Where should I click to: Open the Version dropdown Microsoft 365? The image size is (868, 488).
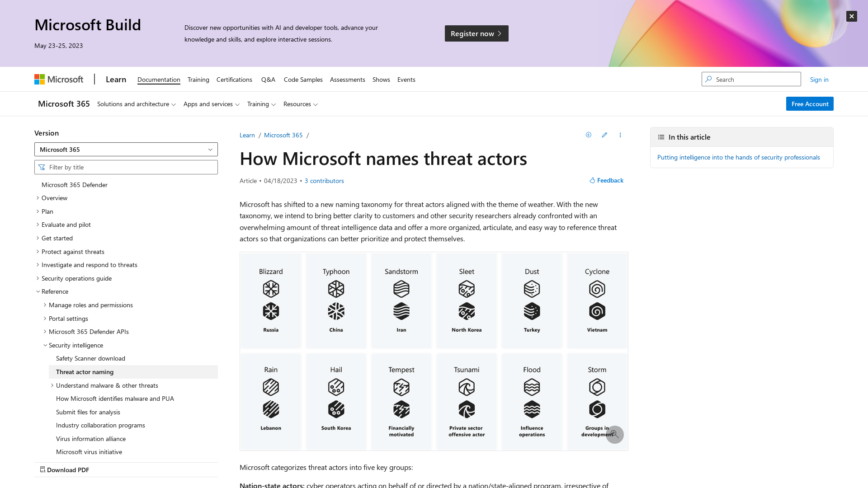point(126,150)
